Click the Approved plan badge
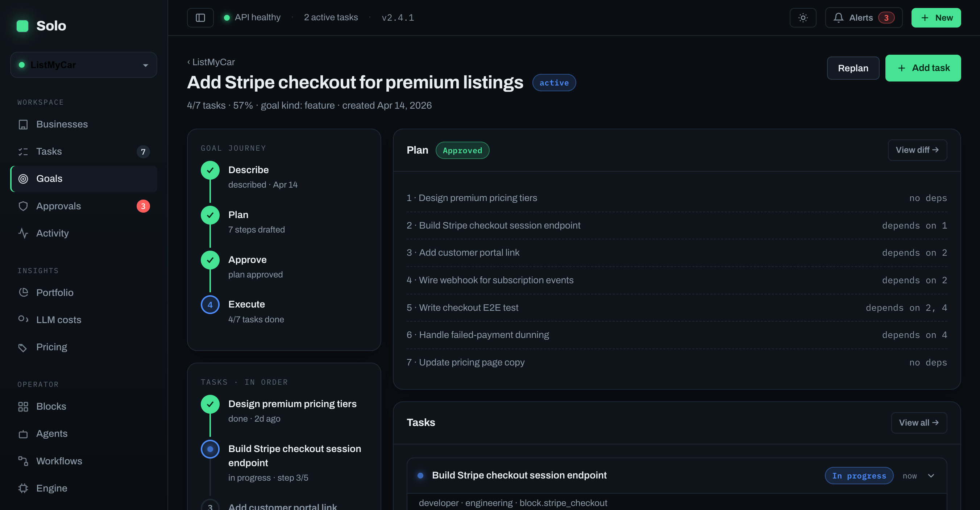980x510 pixels. (x=462, y=150)
